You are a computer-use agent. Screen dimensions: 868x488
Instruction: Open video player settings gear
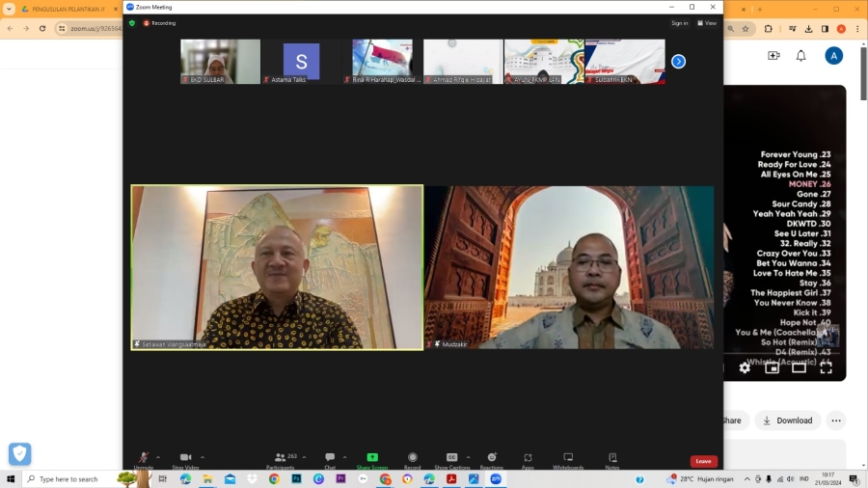coord(746,367)
